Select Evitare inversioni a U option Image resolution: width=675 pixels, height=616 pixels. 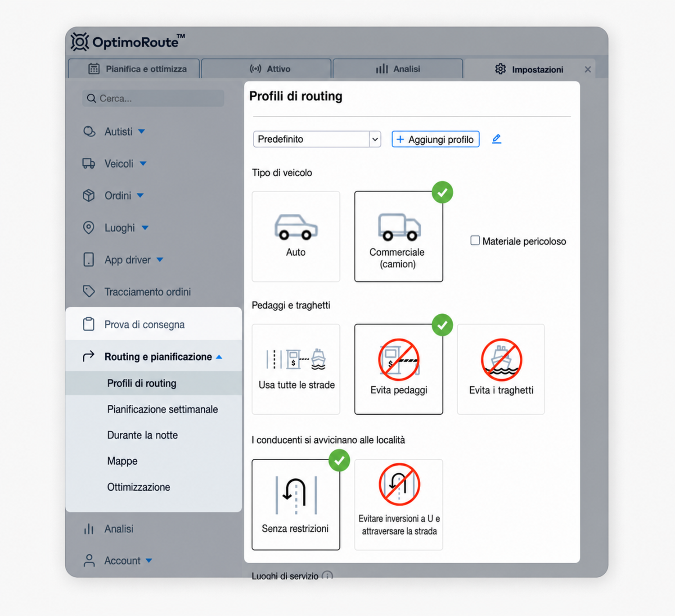point(399,504)
